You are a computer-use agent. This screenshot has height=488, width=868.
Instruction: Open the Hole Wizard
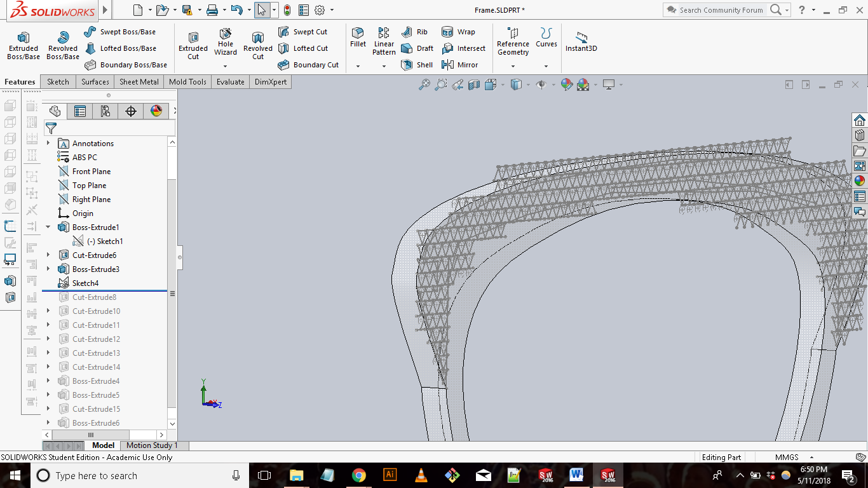coord(226,42)
